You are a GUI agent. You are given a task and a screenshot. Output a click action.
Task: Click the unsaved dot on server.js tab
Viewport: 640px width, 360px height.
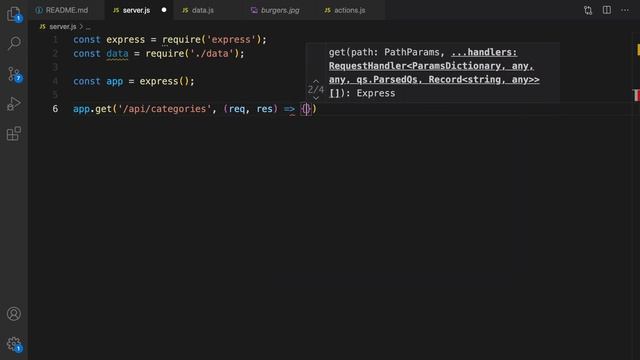(x=164, y=10)
